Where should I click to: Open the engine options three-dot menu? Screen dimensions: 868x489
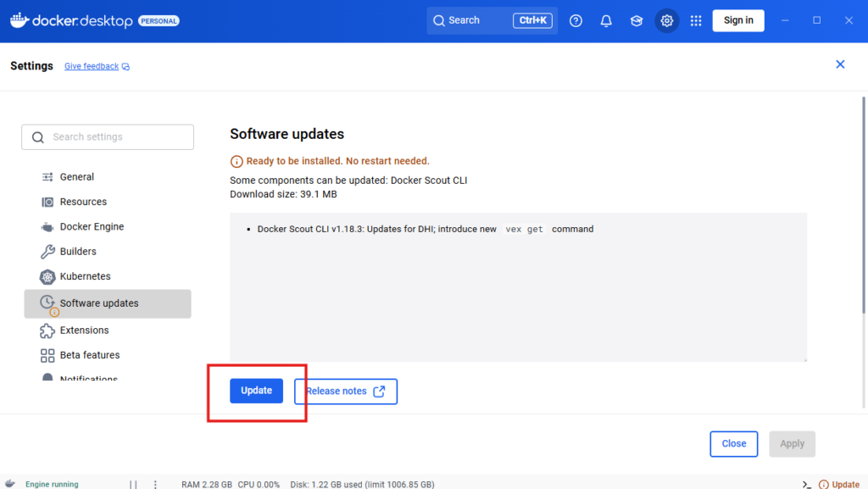(156, 485)
